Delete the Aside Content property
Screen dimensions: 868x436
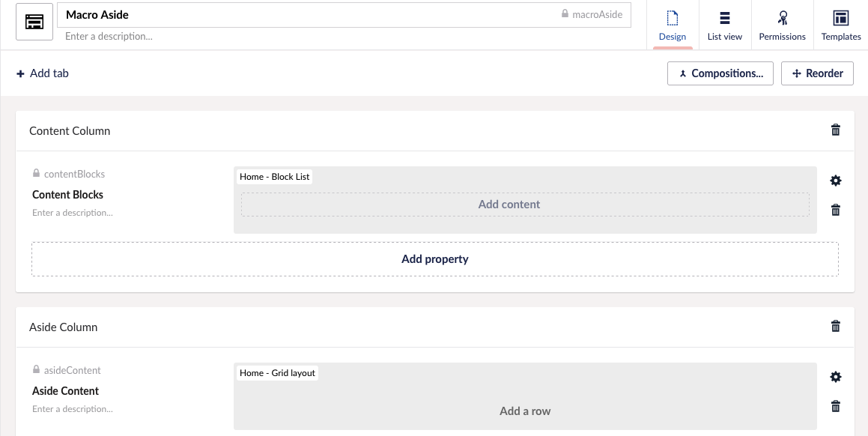point(836,407)
